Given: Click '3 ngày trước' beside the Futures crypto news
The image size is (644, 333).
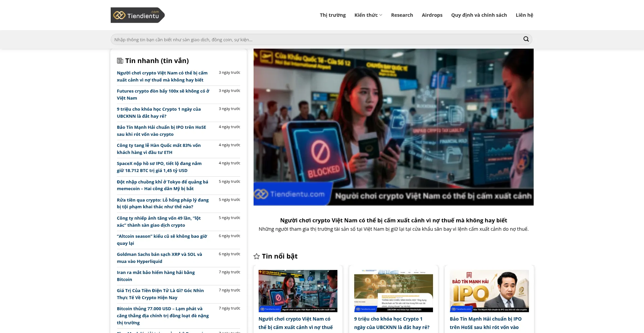Looking at the screenshot, I should (x=229, y=91).
